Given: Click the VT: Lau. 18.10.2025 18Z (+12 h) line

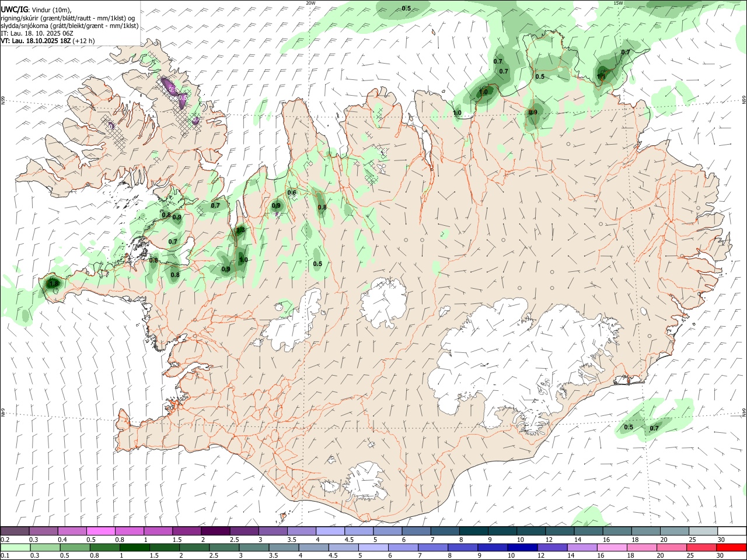Looking at the screenshot, I should 47,41.
